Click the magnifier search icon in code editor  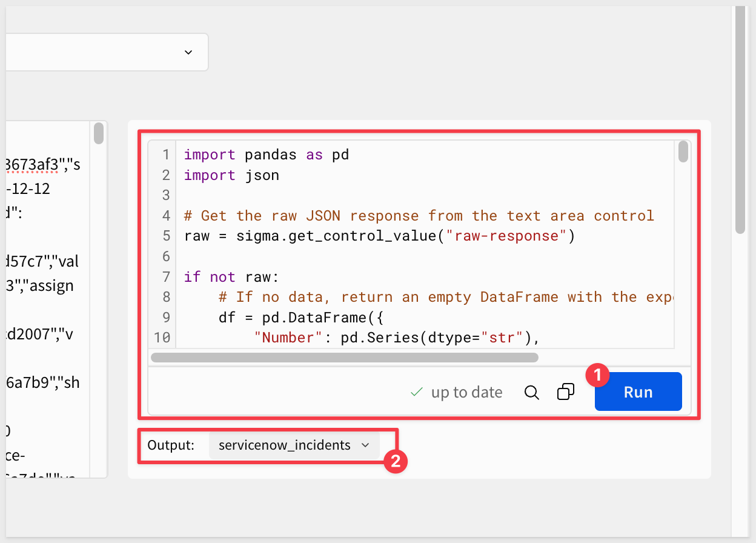pos(531,393)
